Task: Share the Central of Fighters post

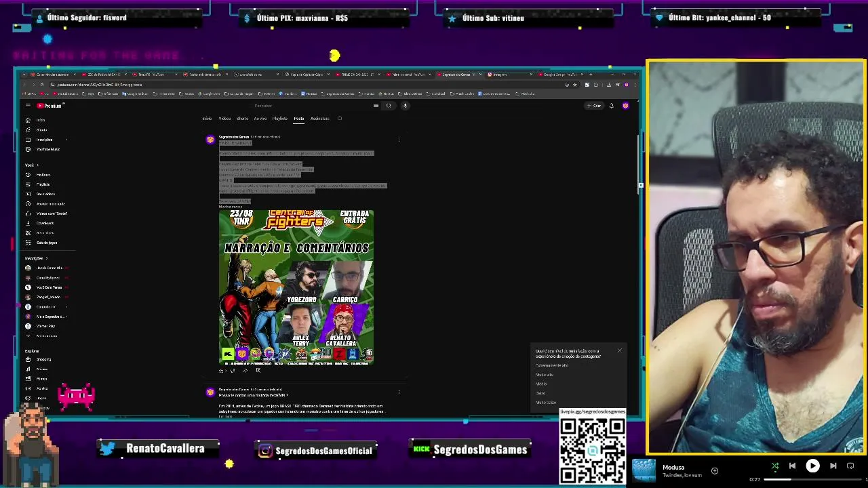Action: (x=245, y=371)
